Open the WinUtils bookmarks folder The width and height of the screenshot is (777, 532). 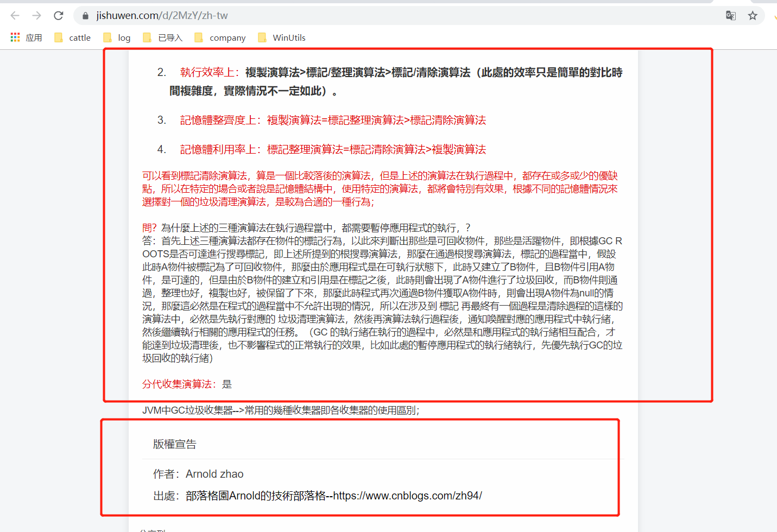(x=282, y=37)
